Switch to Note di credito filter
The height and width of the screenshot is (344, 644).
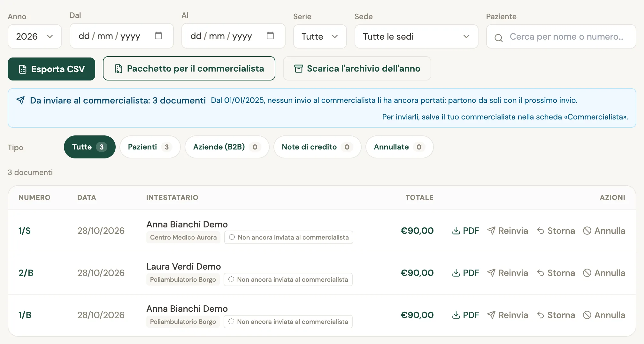click(318, 147)
